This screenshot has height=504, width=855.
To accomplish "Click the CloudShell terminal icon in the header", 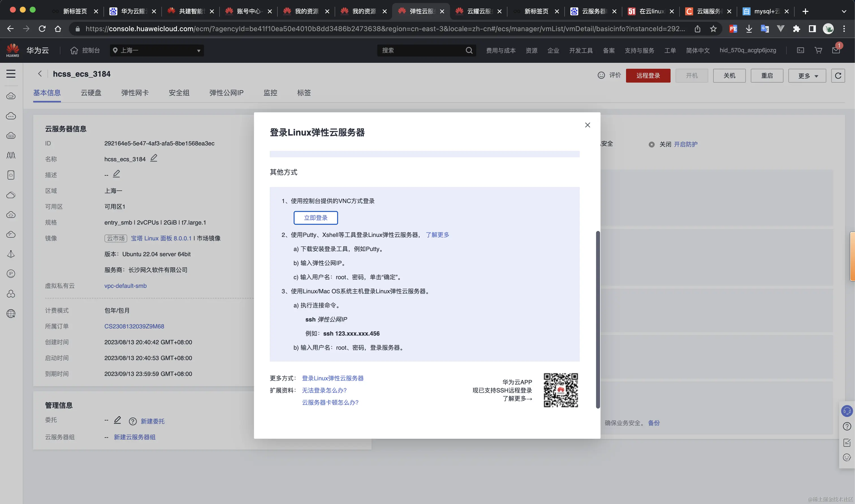I will pos(801,50).
